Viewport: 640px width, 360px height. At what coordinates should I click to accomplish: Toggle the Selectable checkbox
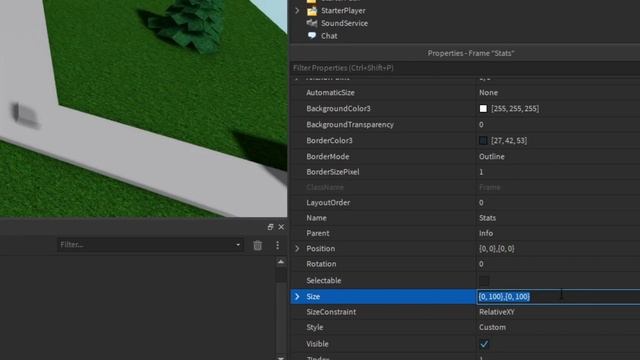click(x=484, y=280)
